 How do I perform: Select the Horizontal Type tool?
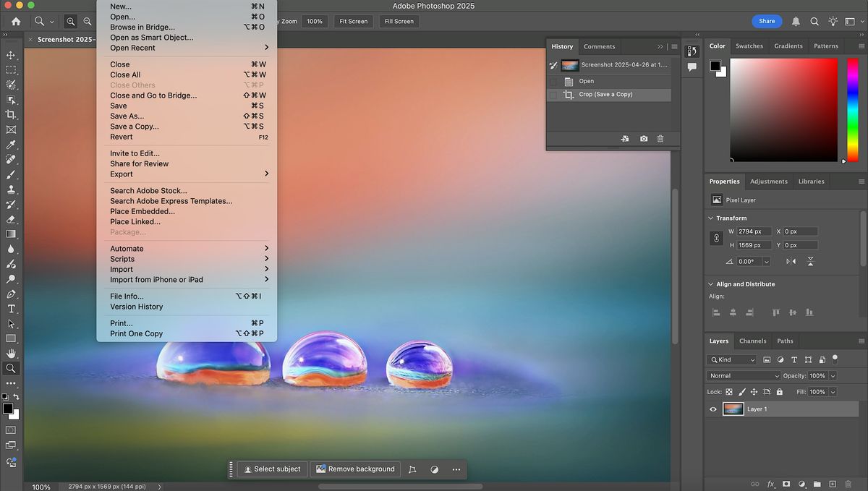click(x=11, y=309)
